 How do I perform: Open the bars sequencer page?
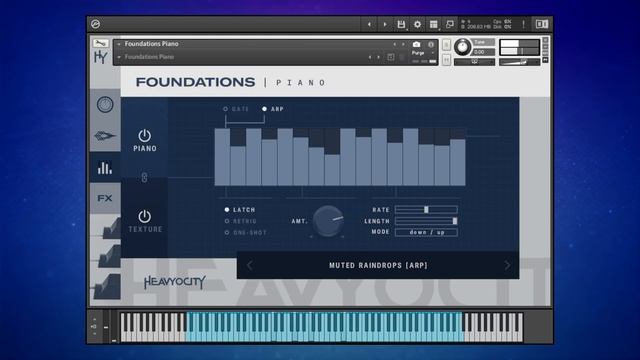105,167
